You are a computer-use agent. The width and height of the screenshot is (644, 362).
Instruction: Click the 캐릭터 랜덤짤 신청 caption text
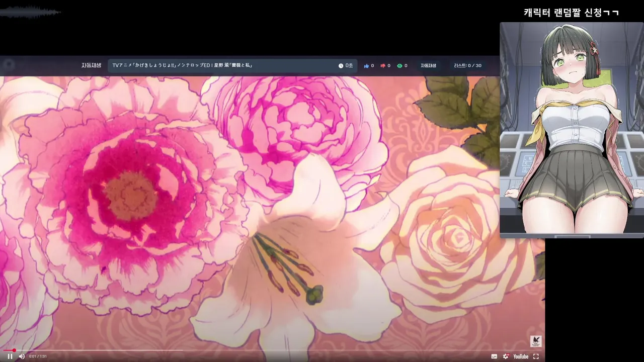pos(571,13)
